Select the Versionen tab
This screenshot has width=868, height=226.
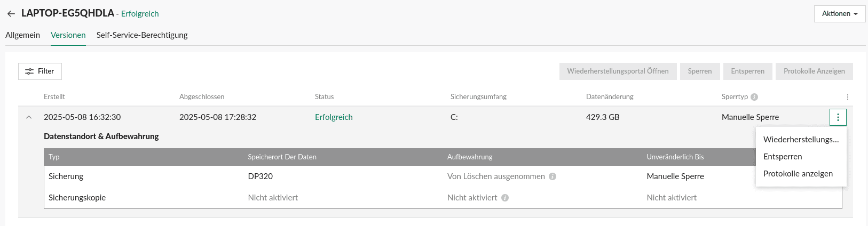pyautogui.click(x=68, y=35)
